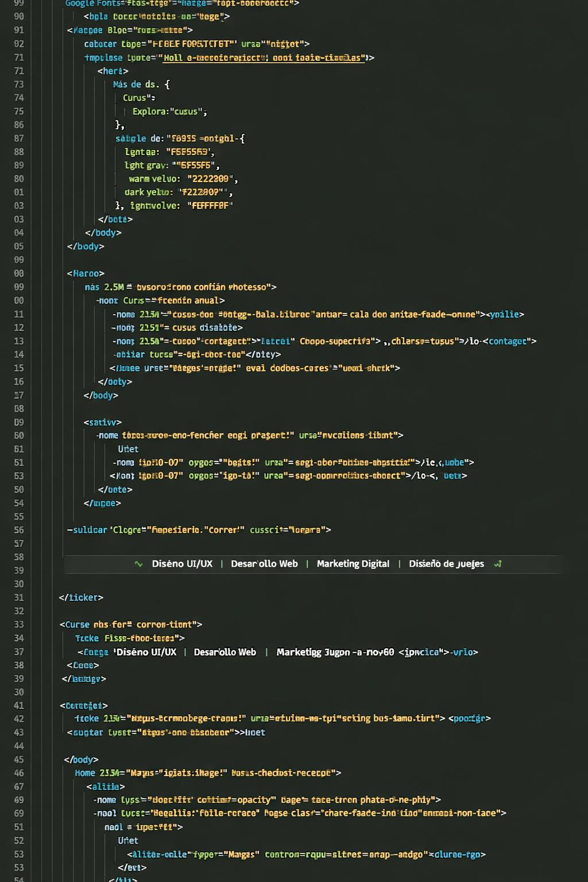Click the '<Curse mbs fer' tag line

click(131, 624)
